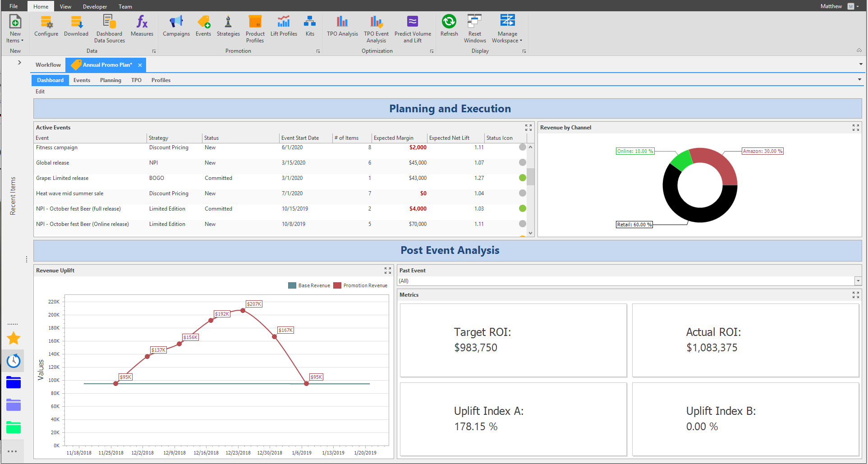This screenshot has height=464, width=868.
Task: Maximize the Active Events panel
Action: click(528, 128)
